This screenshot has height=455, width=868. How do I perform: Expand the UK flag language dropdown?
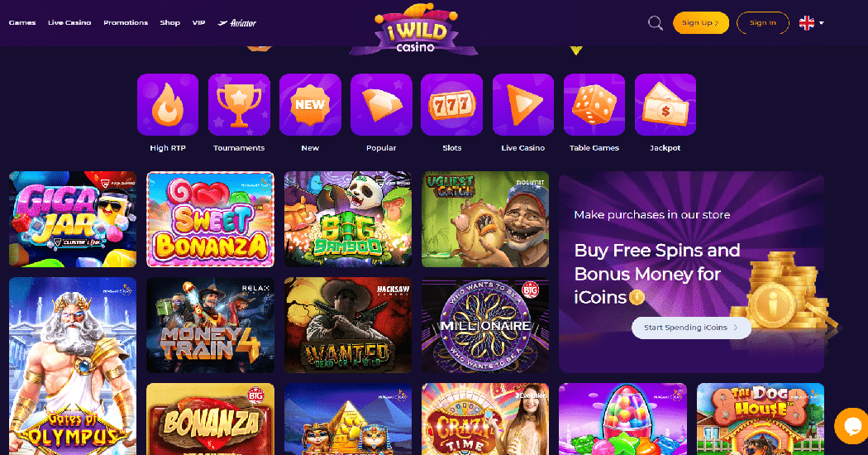812,22
